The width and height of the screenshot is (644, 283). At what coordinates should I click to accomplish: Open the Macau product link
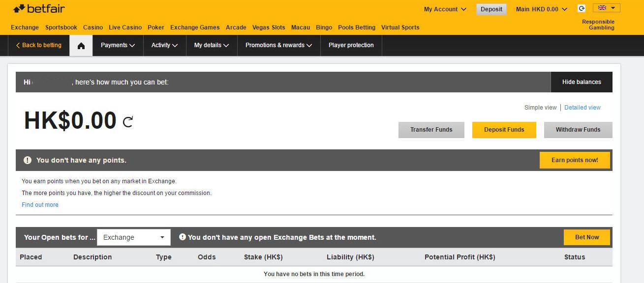[301, 28]
